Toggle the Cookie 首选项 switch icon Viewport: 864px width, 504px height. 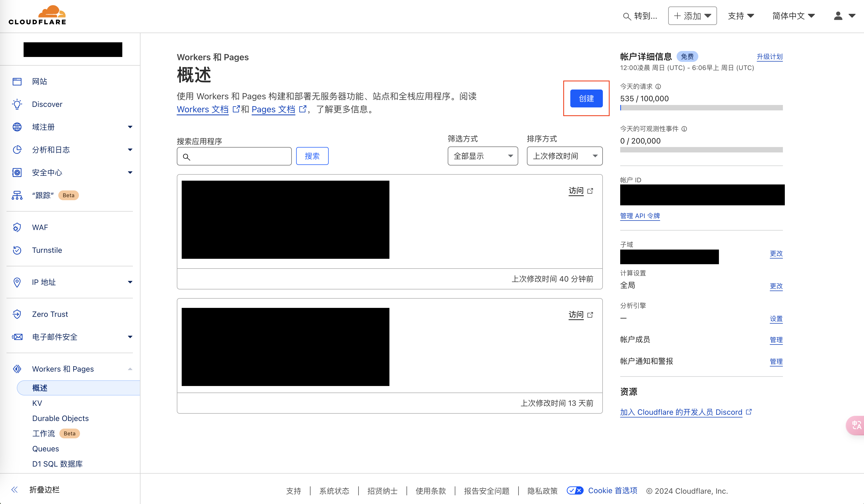[575, 491]
